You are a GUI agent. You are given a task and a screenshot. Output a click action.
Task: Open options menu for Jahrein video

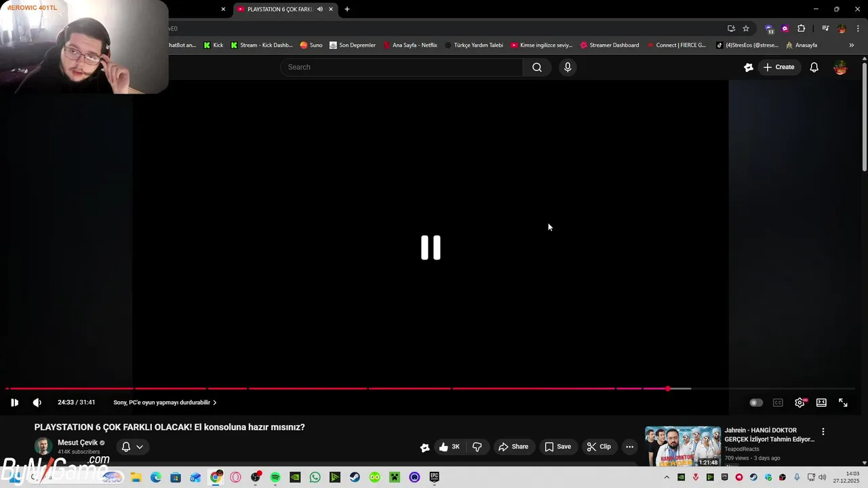click(x=823, y=432)
